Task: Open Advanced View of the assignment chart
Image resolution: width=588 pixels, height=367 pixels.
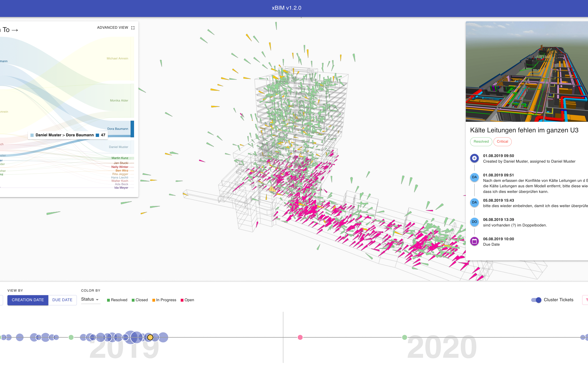Action: point(113,28)
